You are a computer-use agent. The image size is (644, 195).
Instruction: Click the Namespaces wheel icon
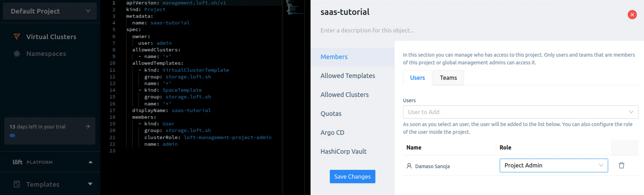click(x=17, y=54)
